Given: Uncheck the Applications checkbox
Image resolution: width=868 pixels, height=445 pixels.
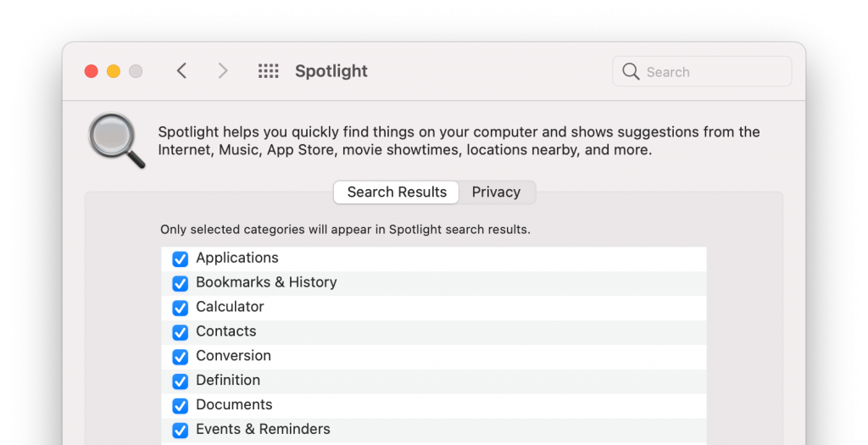Looking at the screenshot, I should tap(180, 259).
